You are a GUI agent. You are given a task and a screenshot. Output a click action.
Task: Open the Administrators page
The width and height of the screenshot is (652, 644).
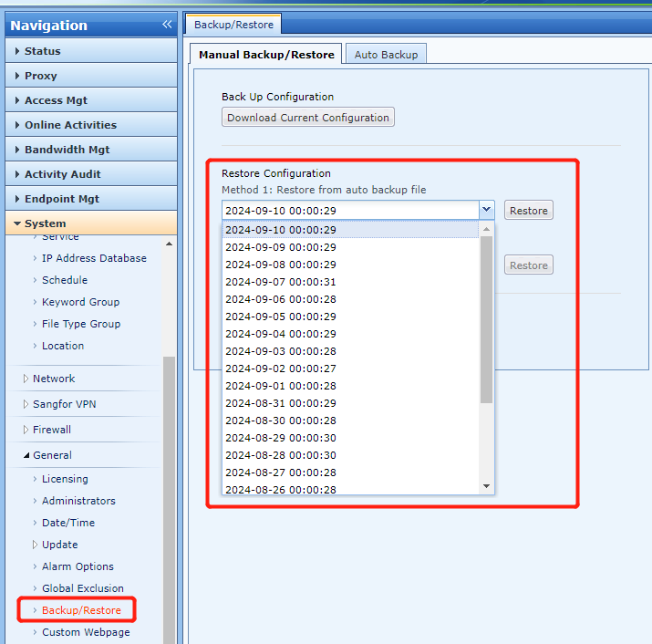click(x=78, y=501)
